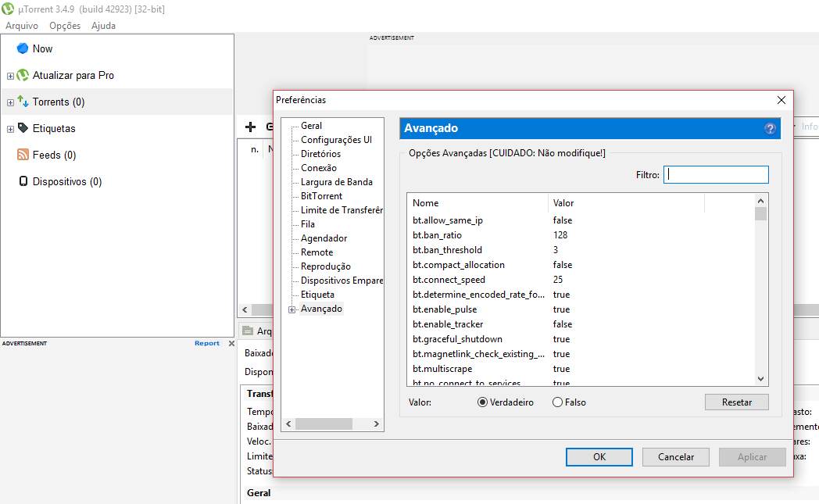Viewport: 819px width, 504px height.
Task: Select Largura de Banda in preferences
Action: coord(336,182)
